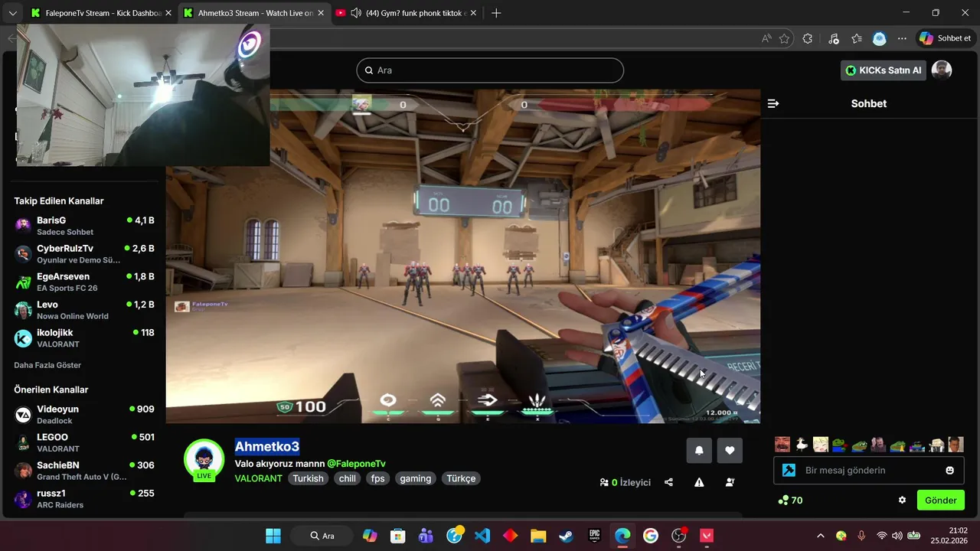The image size is (980, 551).
Task: Open browser Settings and more menu
Action: (x=902, y=38)
